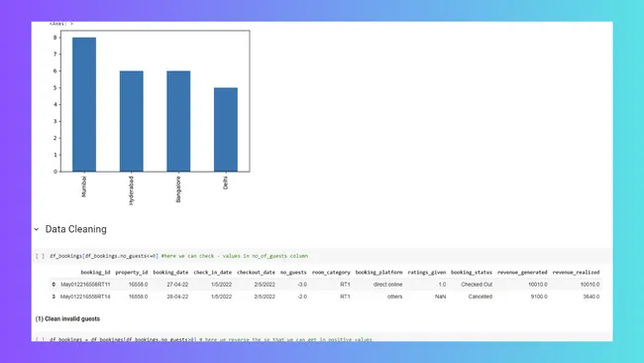Click the 27-04-22 booking date cell
This screenshot has width=644, height=363.
[x=177, y=285]
